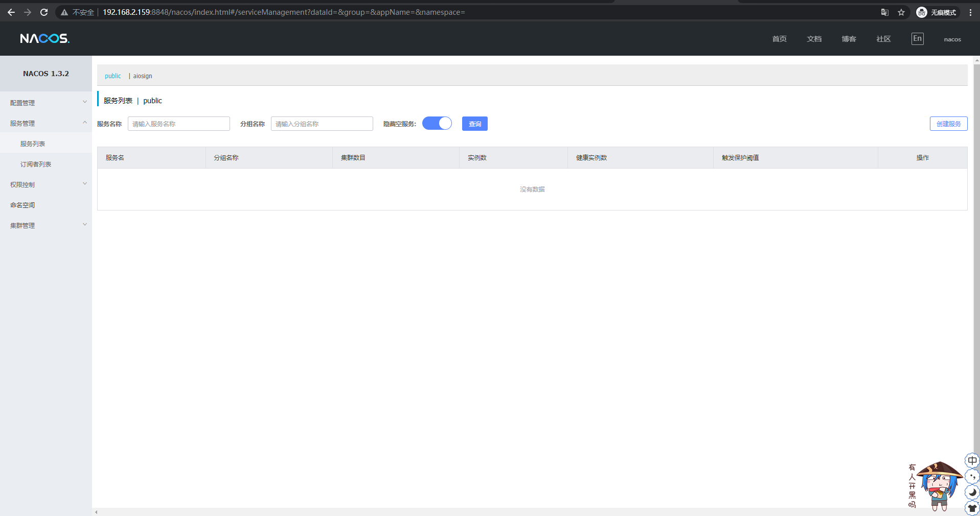Open the translate page icon
980x516 pixels.
tap(885, 12)
